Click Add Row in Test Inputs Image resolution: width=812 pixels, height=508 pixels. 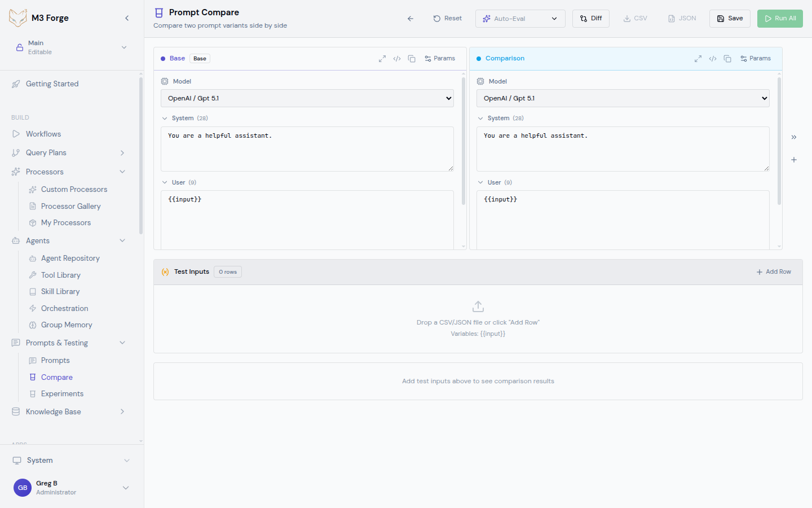(773, 271)
